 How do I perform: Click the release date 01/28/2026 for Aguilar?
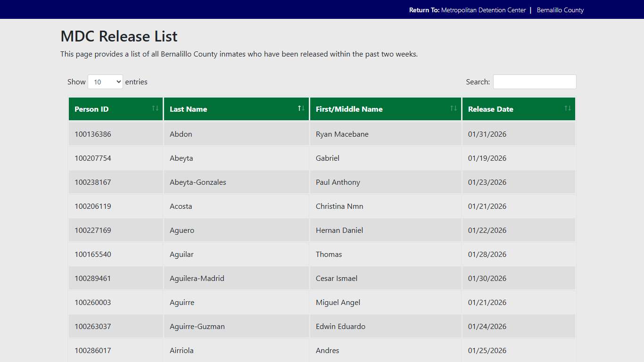[x=487, y=254]
